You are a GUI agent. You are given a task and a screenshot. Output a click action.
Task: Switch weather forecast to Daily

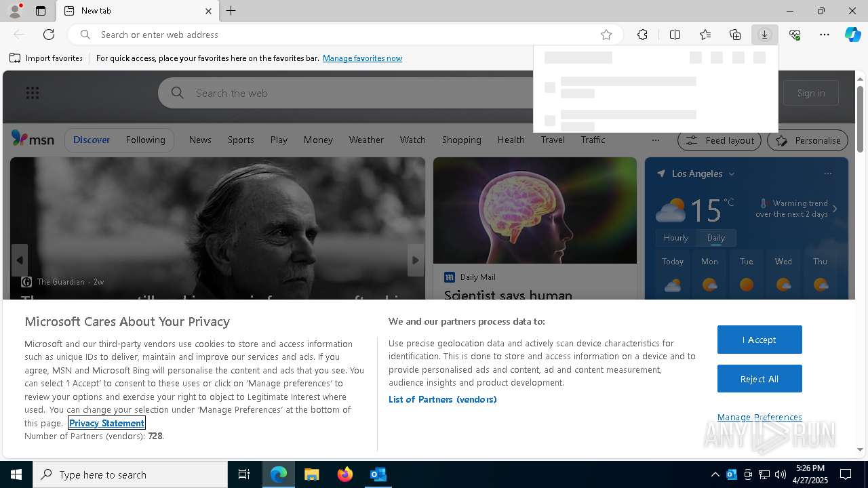pos(715,238)
